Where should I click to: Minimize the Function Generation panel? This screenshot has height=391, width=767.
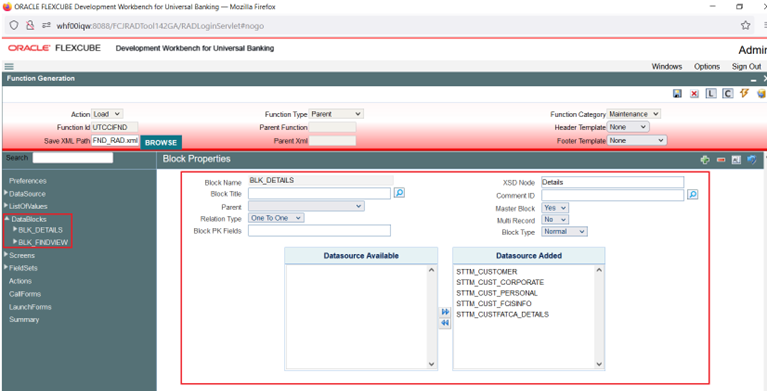coord(753,79)
